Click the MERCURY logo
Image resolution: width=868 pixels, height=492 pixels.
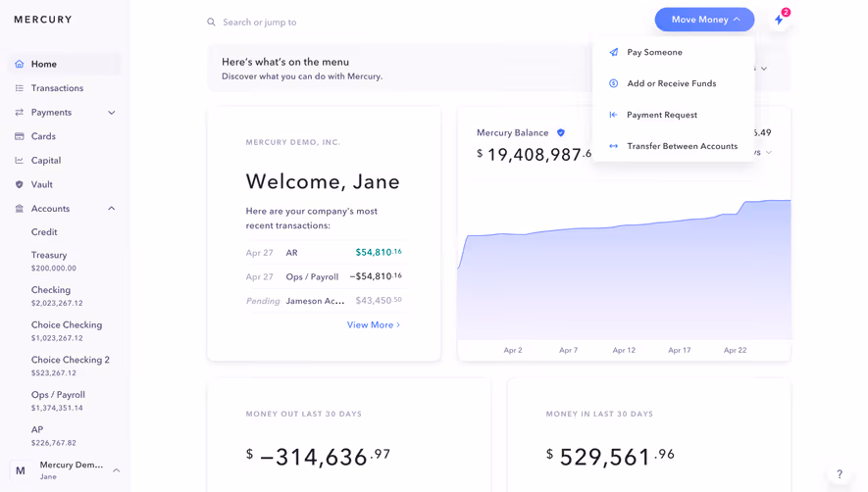[x=43, y=20]
